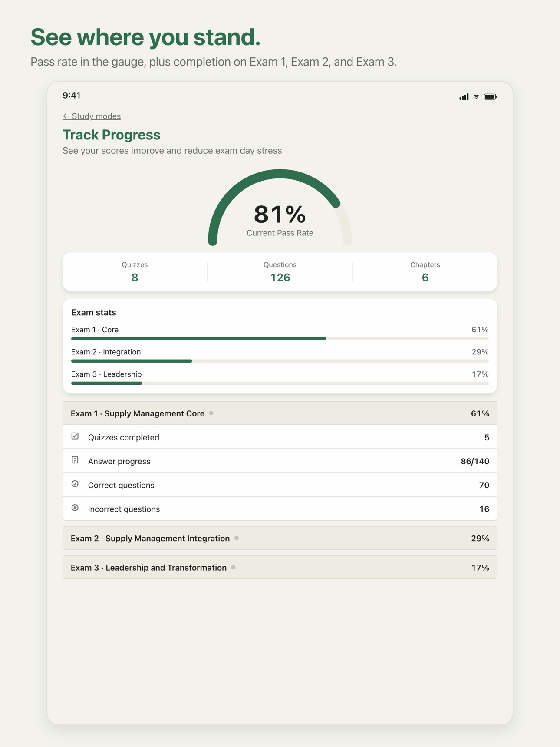Click the Exam 2 Integration progress bar
Screen dimensions: 560x747
[280, 361]
